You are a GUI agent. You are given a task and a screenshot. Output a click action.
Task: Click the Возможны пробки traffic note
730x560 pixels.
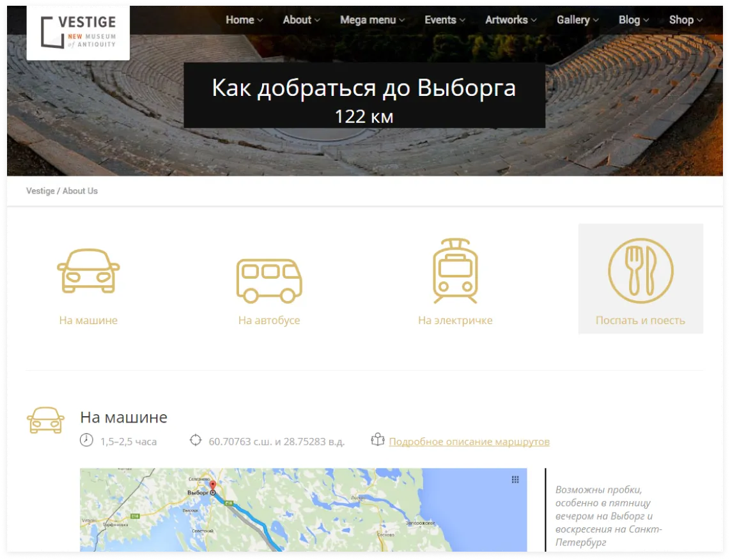609,516
